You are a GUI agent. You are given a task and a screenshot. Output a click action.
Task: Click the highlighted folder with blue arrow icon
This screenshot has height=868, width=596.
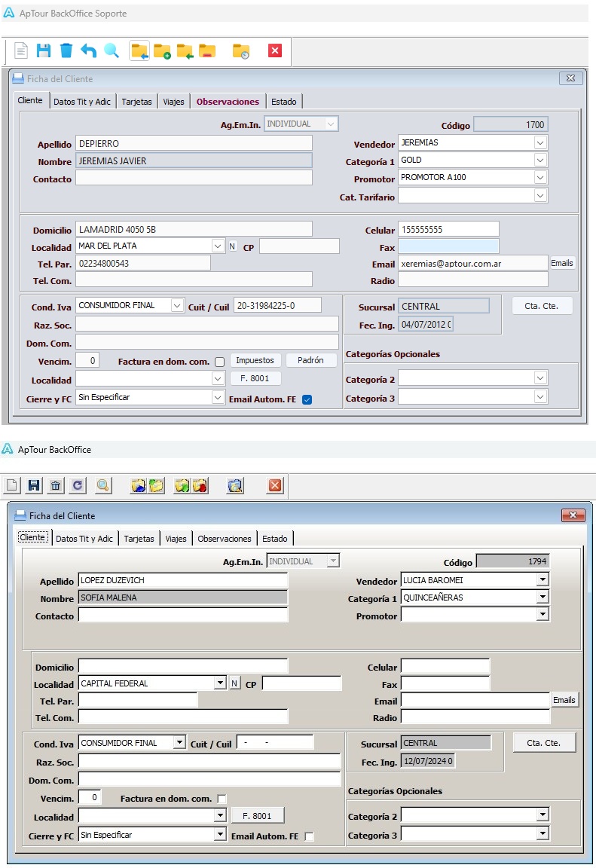[139, 51]
